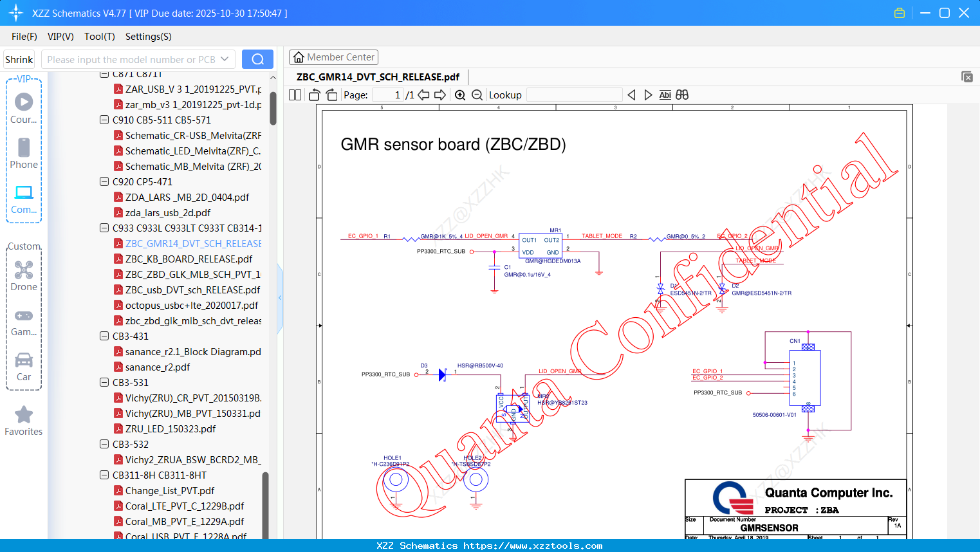The width and height of the screenshot is (980, 552).
Task: Open the Course category in VIP sidebar
Action: point(24,108)
